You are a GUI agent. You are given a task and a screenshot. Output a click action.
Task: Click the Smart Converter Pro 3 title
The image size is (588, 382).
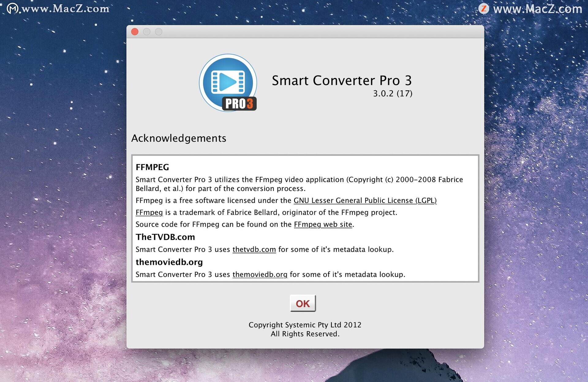click(342, 81)
